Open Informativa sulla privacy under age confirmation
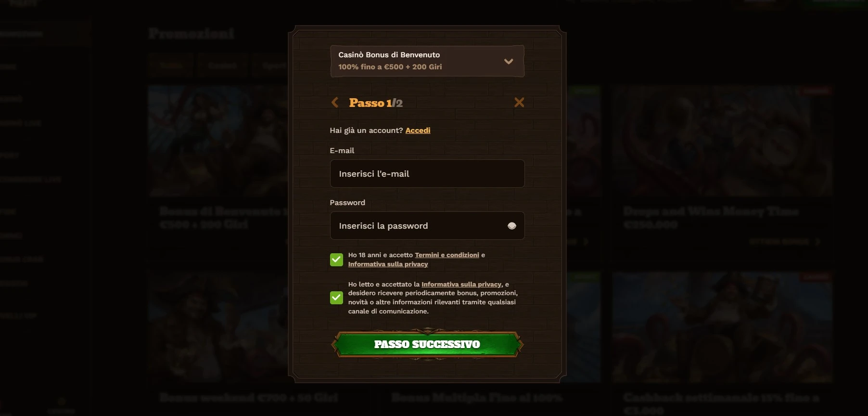868x416 pixels. (388, 264)
